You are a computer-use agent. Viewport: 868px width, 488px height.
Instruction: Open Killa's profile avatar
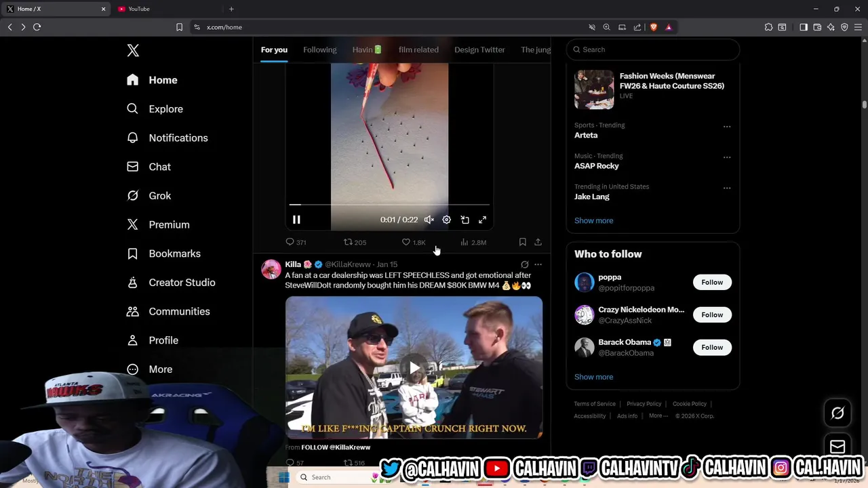(x=271, y=269)
